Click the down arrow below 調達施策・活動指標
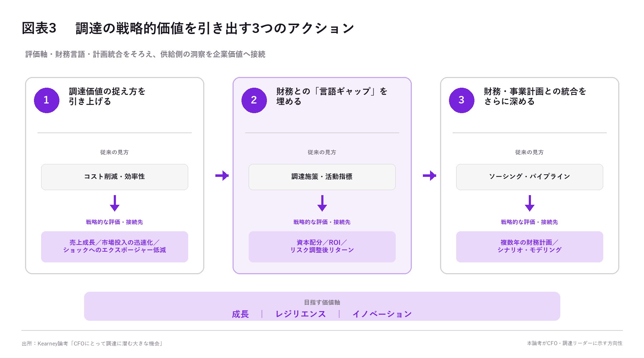The height and width of the screenshot is (358, 644). (x=322, y=203)
